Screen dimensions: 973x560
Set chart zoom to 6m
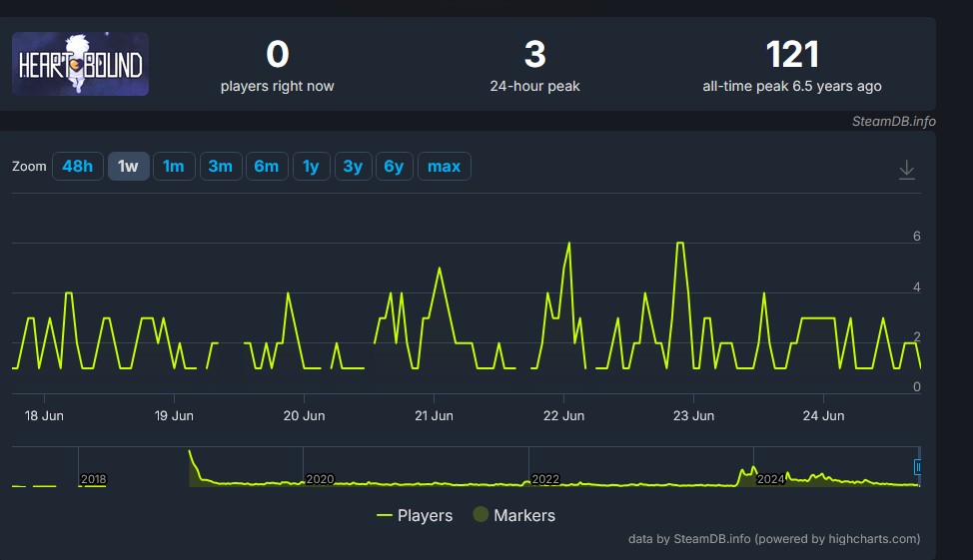pyautogui.click(x=267, y=166)
